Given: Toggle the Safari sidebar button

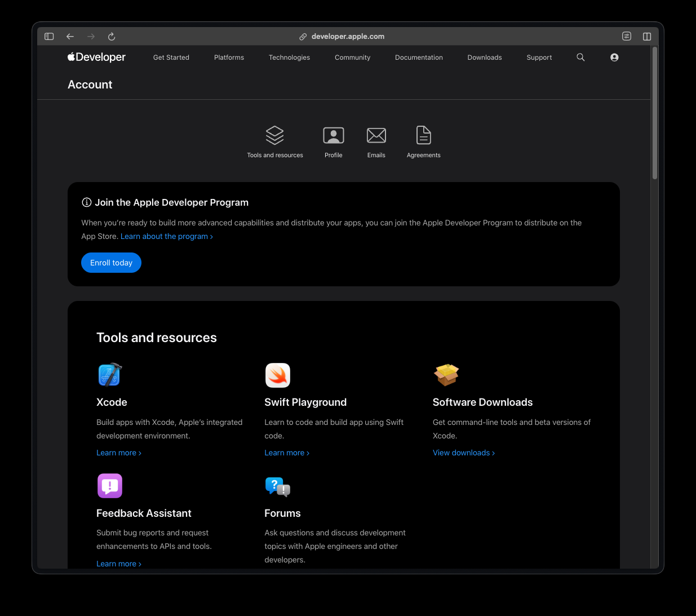Looking at the screenshot, I should click(x=49, y=37).
